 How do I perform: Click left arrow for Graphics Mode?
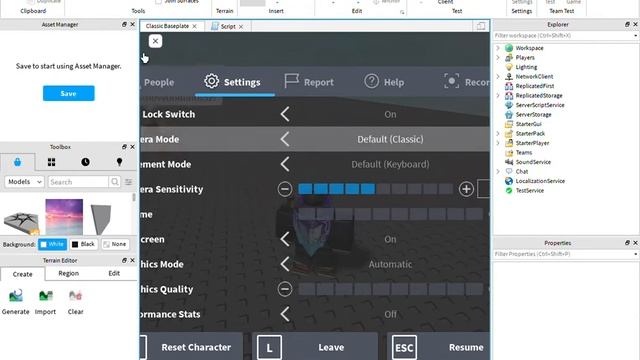pyautogui.click(x=285, y=264)
